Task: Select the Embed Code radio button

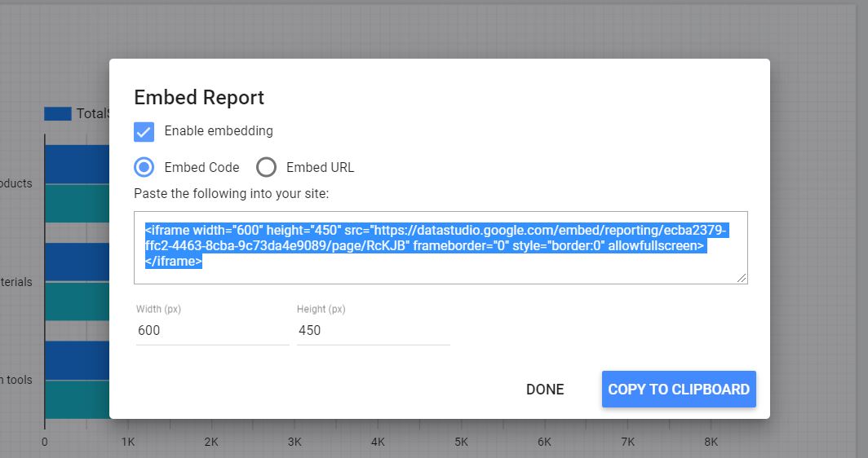Action: pos(144,167)
